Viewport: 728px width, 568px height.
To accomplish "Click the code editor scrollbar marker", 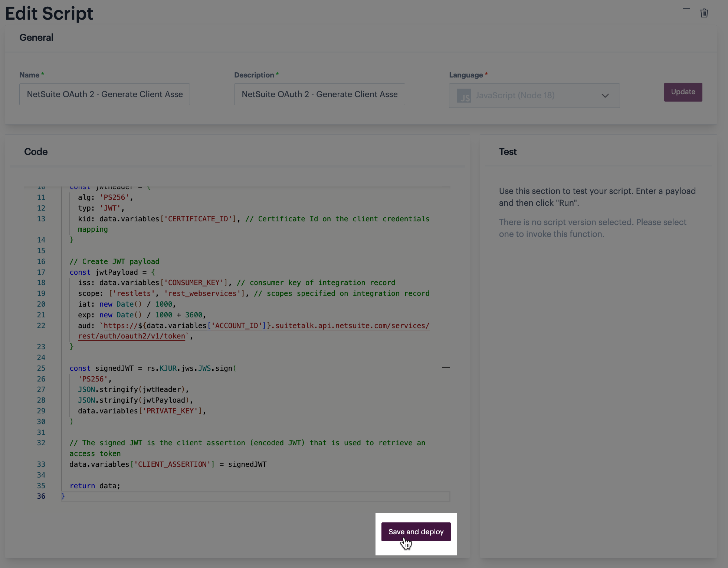I will coord(446,367).
